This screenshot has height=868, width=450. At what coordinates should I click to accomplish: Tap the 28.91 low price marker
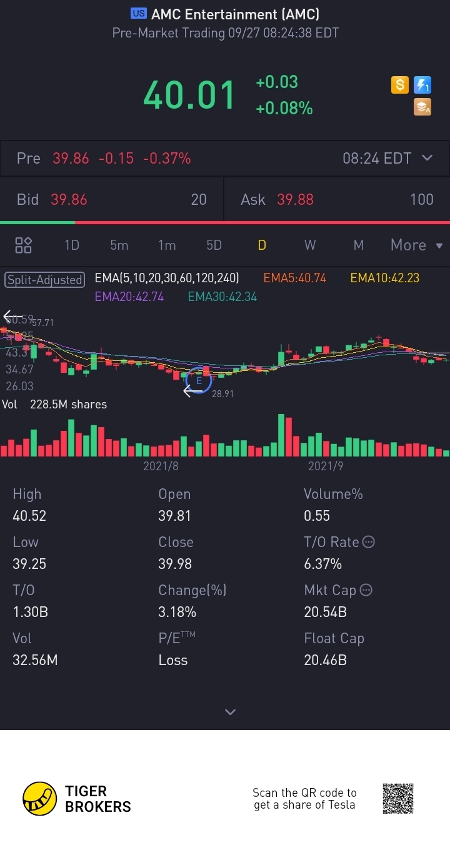[222, 394]
